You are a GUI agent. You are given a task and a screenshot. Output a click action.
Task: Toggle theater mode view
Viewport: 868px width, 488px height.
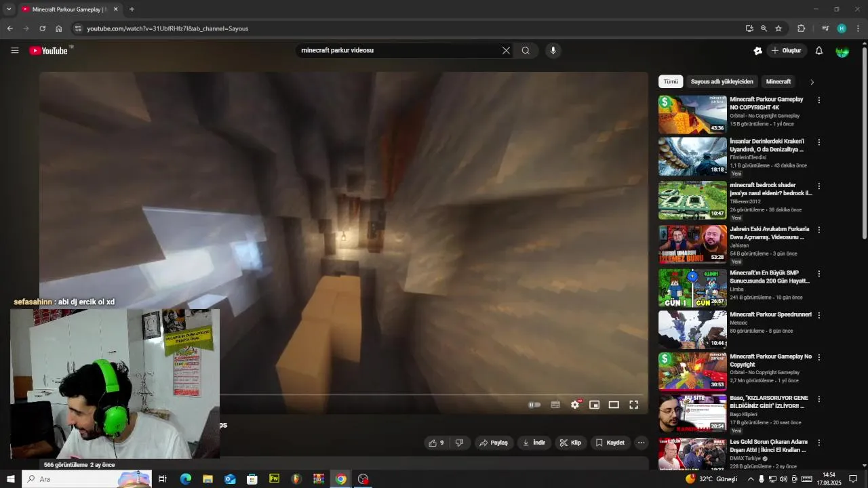coord(614,405)
